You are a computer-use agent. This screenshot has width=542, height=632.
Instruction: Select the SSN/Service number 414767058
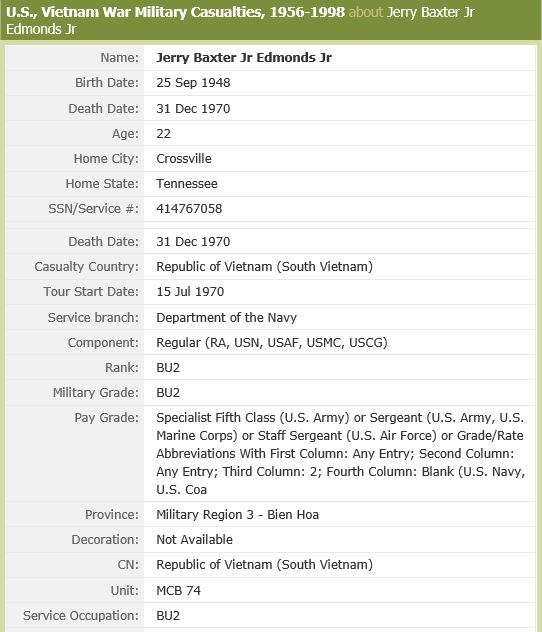(189, 209)
